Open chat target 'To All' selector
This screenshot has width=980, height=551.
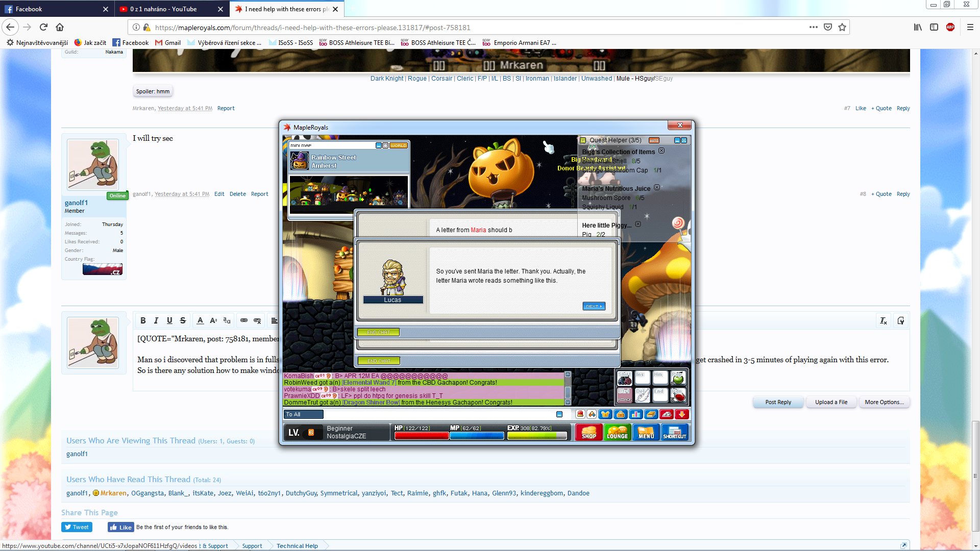coord(304,414)
